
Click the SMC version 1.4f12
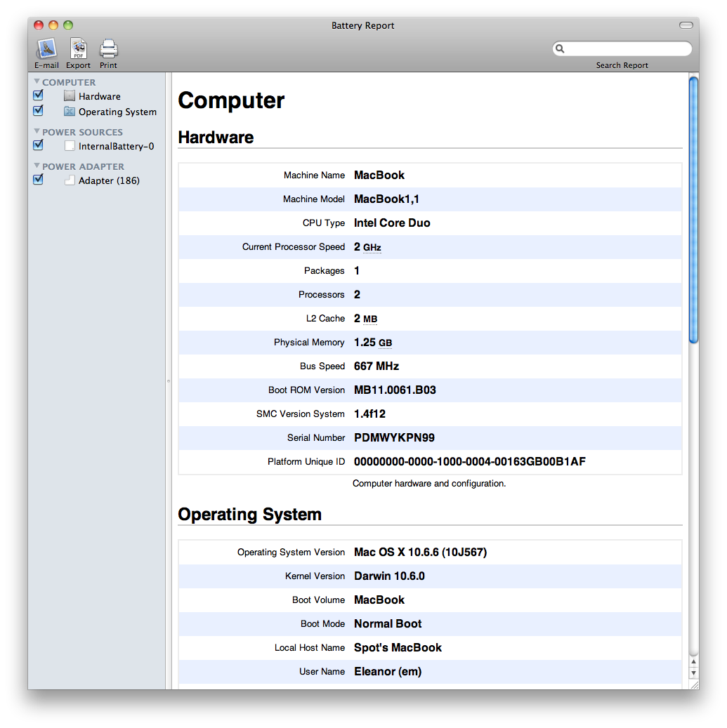(369, 413)
